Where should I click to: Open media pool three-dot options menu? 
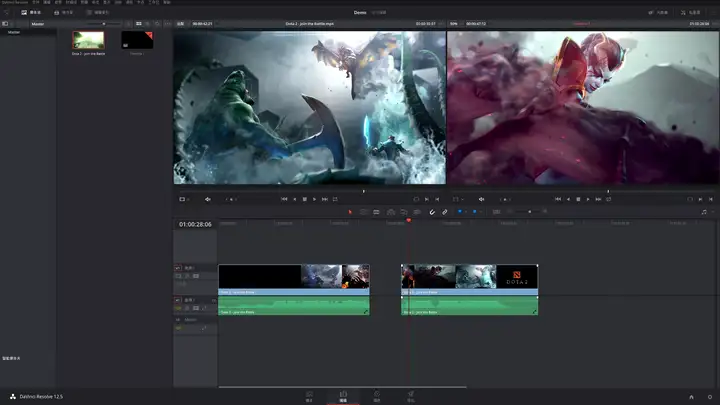tap(168, 24)
